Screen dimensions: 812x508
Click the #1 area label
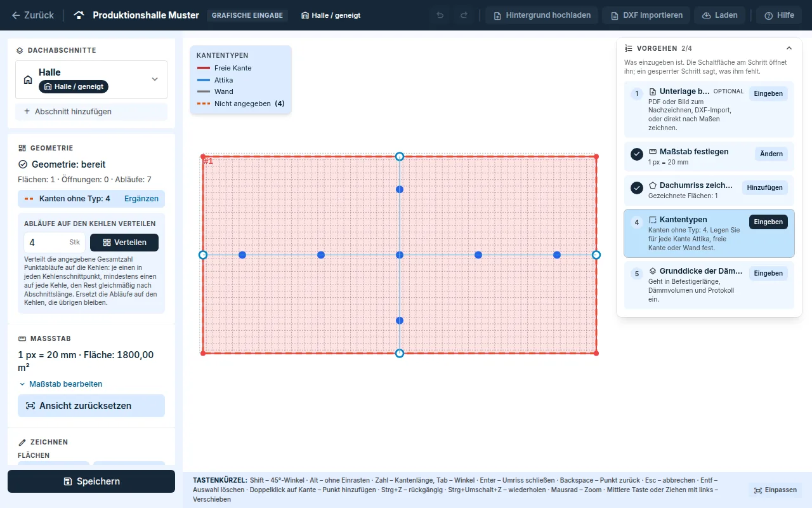(208, 161)
